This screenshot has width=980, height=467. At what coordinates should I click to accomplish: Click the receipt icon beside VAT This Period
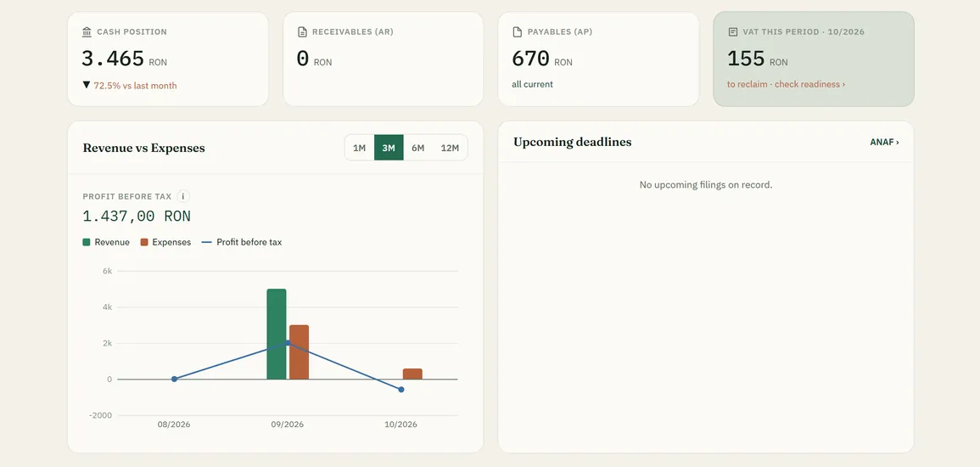733,32
